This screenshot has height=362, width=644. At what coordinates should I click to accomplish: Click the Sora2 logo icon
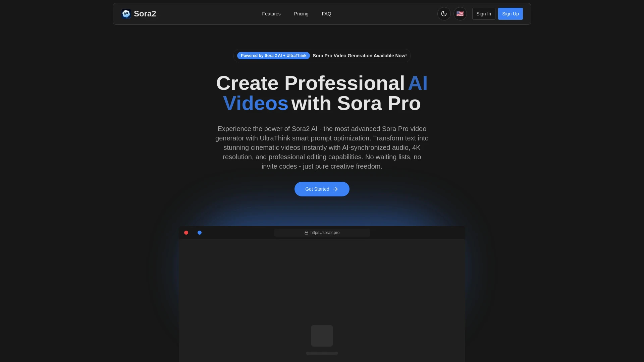126,14
